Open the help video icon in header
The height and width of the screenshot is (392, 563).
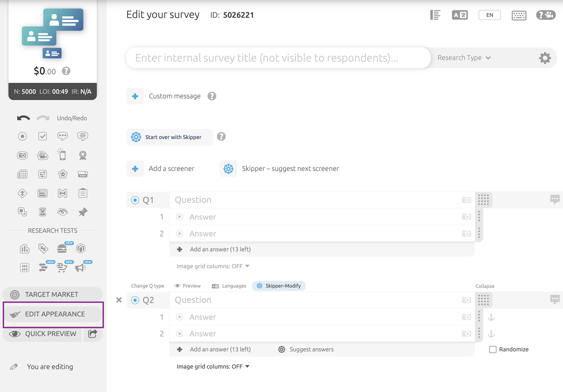coord(546,15)
